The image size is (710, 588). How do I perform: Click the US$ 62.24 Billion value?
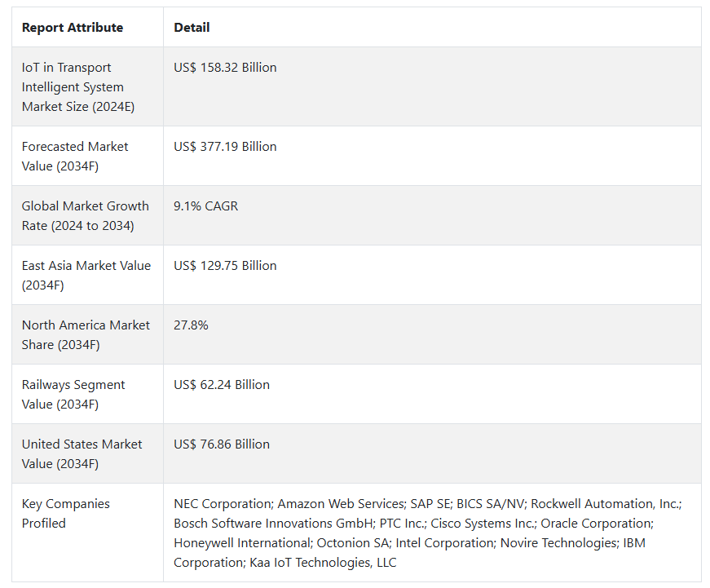tap(221, 385)
